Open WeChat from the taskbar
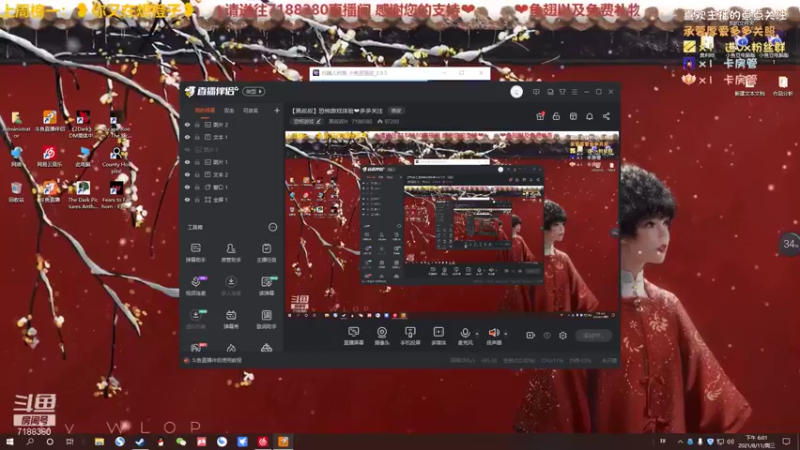This screenshot has height=450, width=800. tap(181, 442)
